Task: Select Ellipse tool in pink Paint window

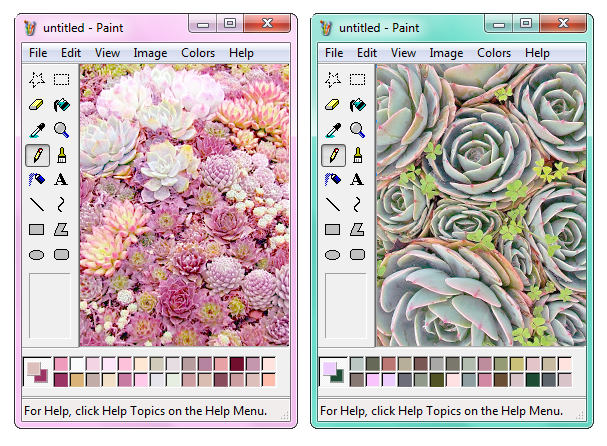Action: click(x=36, y=255)
